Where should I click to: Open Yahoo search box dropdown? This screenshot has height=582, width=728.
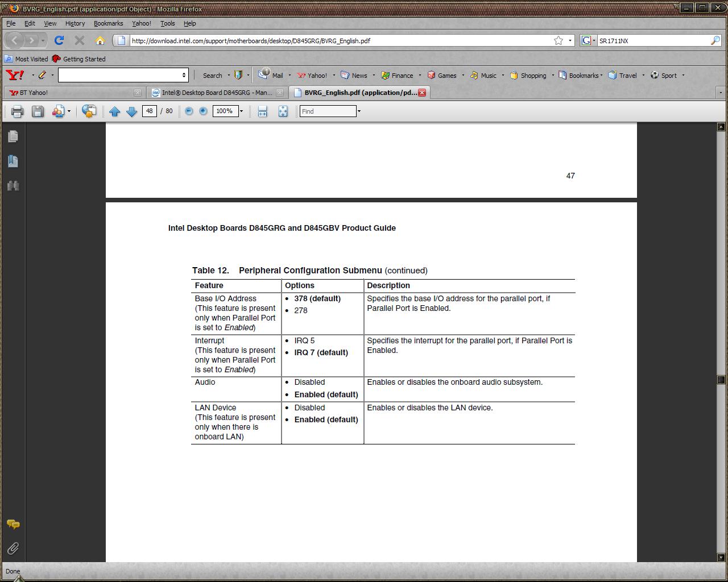pos(184,75)
